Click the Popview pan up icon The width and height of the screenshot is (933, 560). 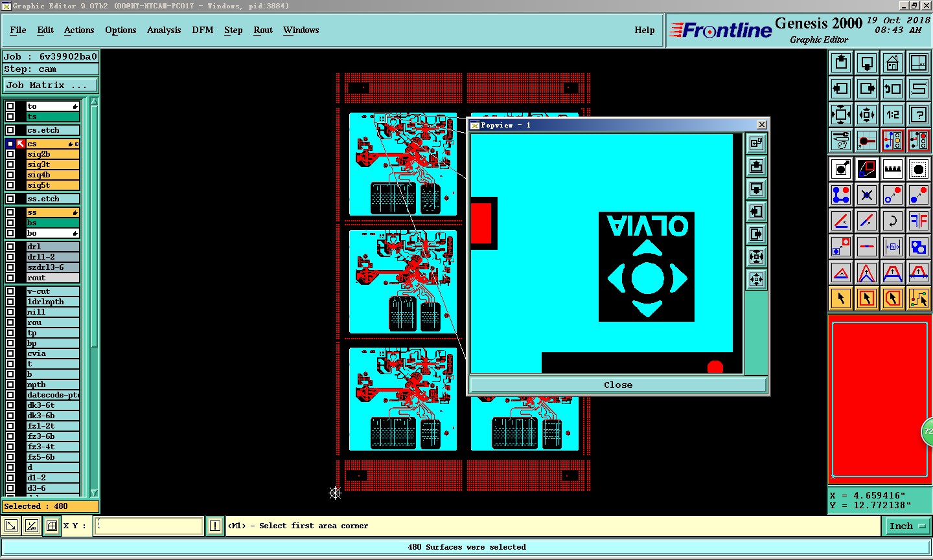tap(756, 166)
